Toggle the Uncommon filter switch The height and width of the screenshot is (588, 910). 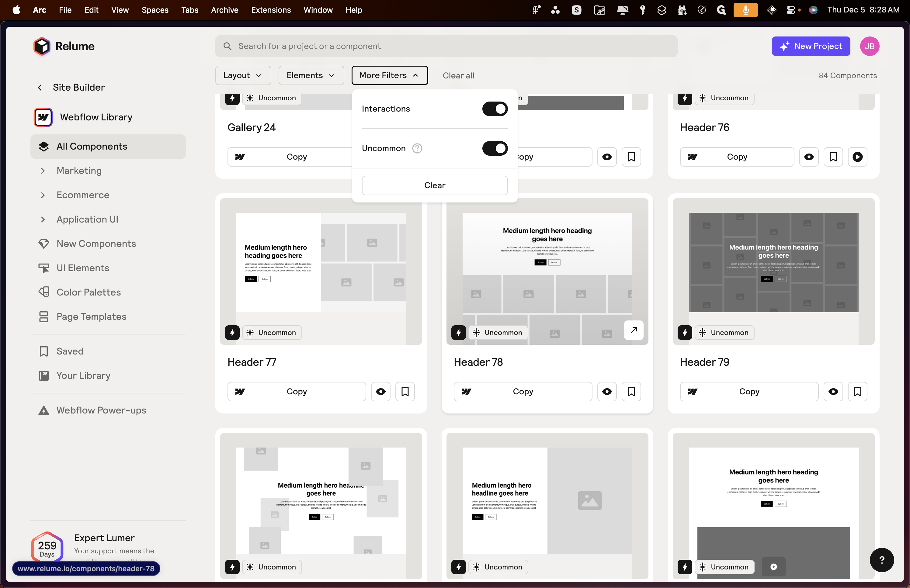pyautogui.click(x=495, y=148)
